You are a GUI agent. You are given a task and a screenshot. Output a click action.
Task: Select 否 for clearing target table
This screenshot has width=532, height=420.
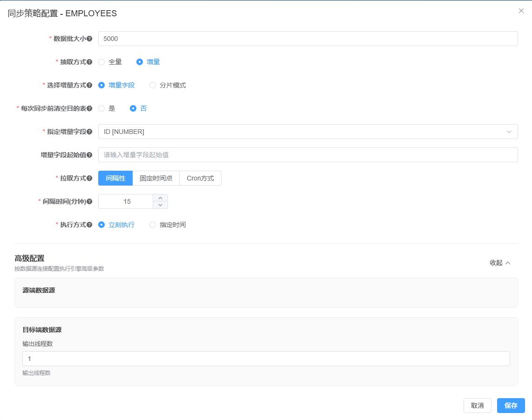pos(138,108)
